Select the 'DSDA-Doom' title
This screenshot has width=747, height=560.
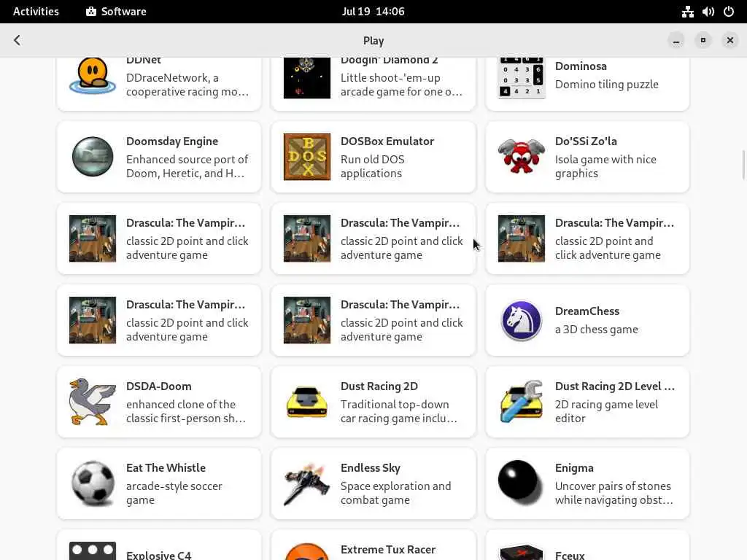click(x=158, y=386)
